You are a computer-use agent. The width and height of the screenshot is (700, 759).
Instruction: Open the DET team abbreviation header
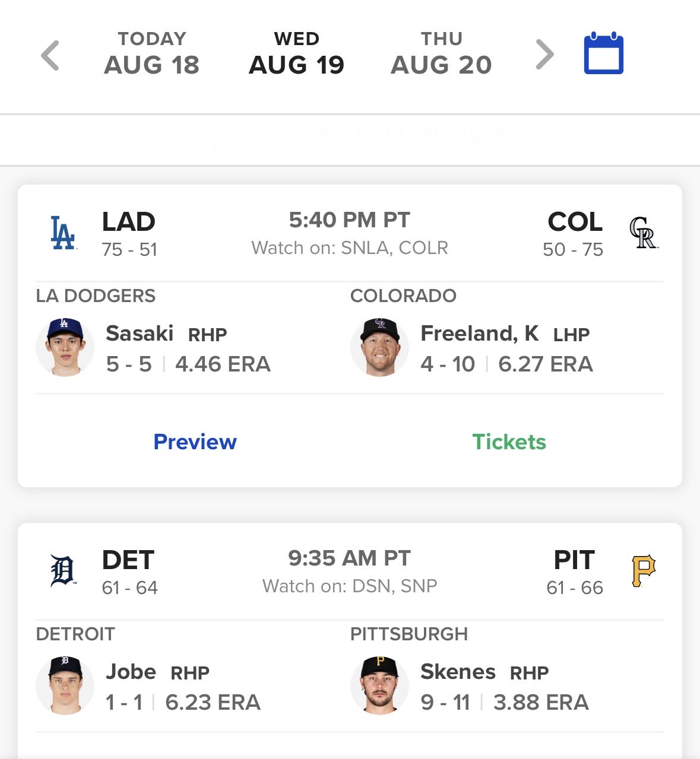click(128, 560)
